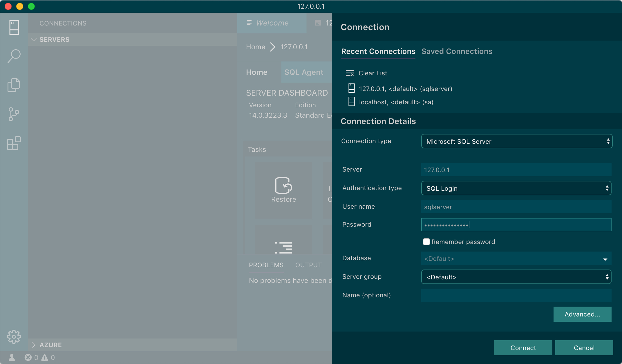
Task: Click the Accounts icon in status bar
Action: tap(12, 358)
